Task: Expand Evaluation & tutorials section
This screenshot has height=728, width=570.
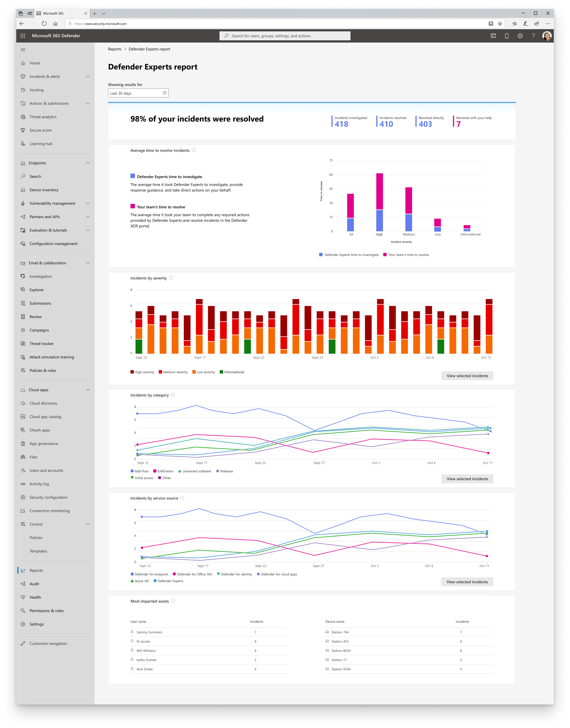Action: point(88,230)
